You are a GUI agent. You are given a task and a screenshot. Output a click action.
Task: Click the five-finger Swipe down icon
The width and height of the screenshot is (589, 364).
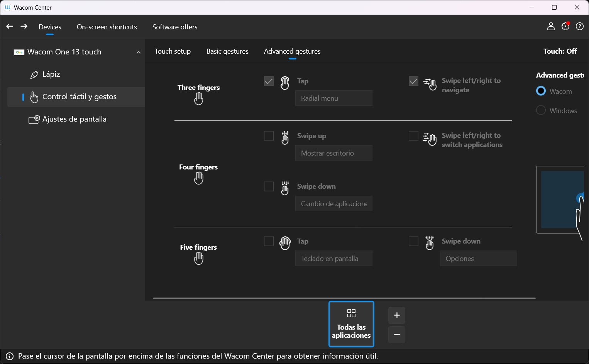pos(430,243)
